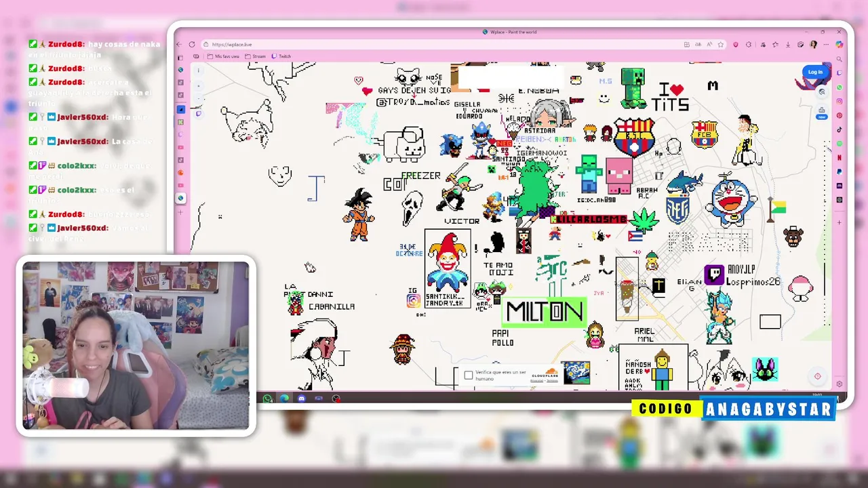Open Netflix in browser sidebar
The image size is (868, 488).
(840, 157)
